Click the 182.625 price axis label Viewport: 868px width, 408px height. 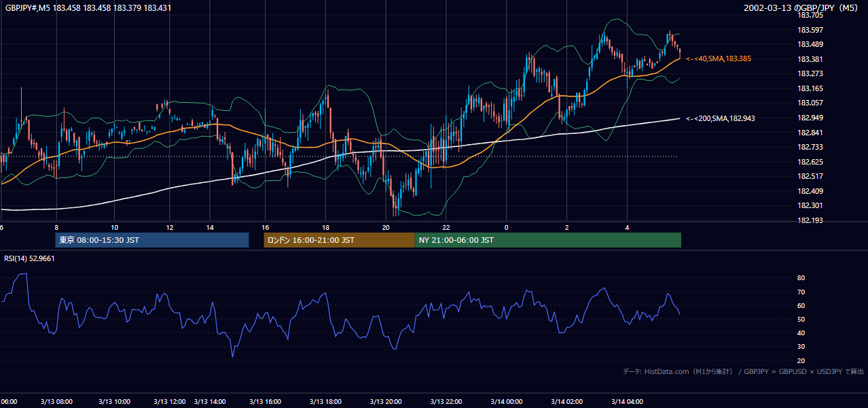tap(810, 162)
